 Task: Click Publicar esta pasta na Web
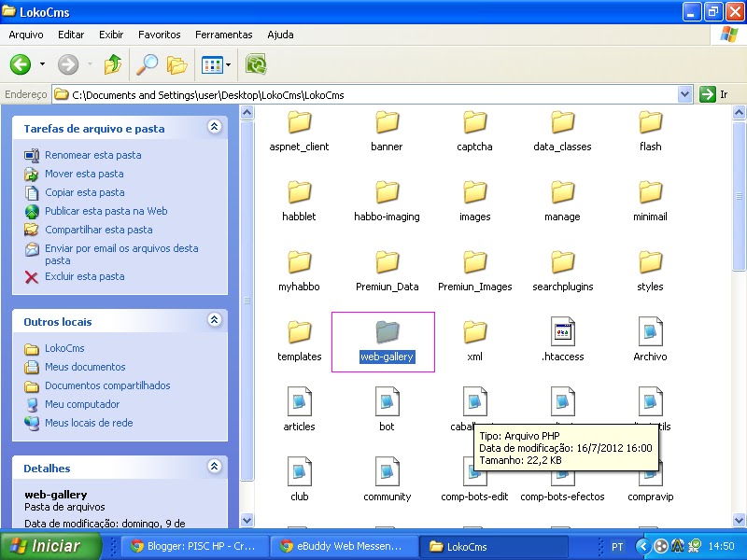(106, 211)
